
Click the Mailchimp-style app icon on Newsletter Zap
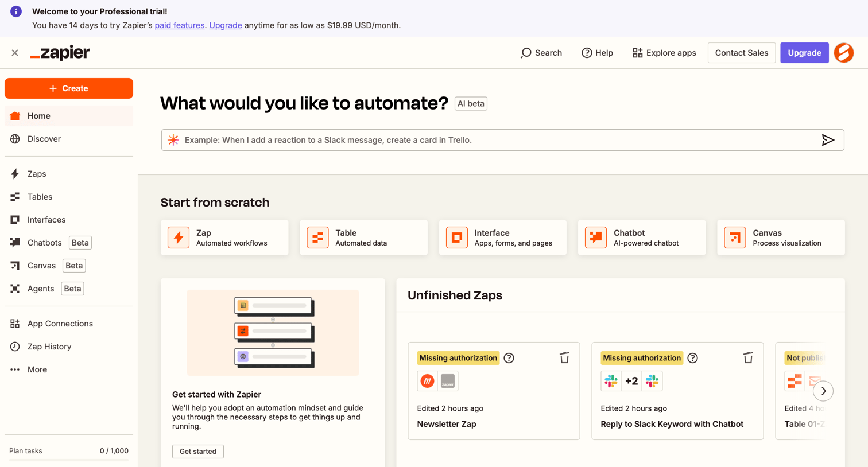tap(427, 381)
